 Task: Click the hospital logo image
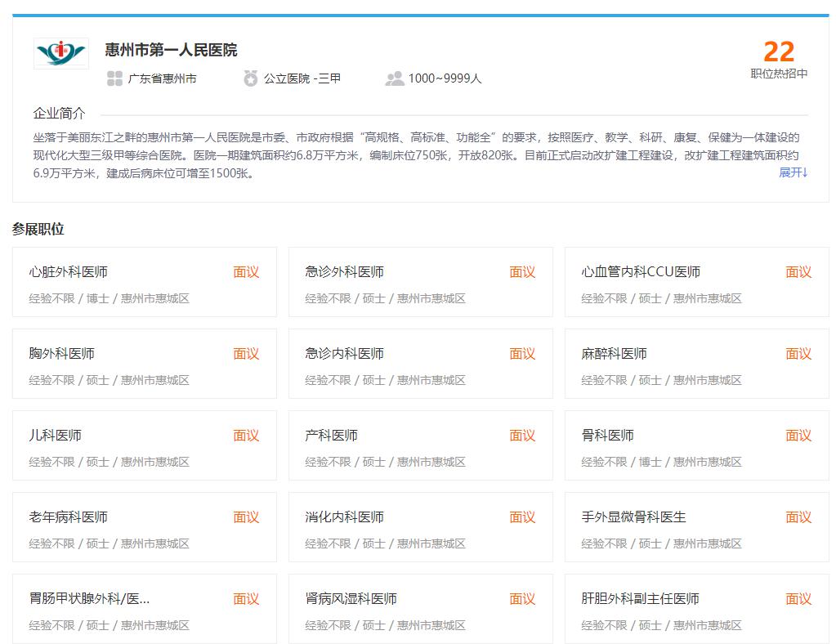pos(60,52)
